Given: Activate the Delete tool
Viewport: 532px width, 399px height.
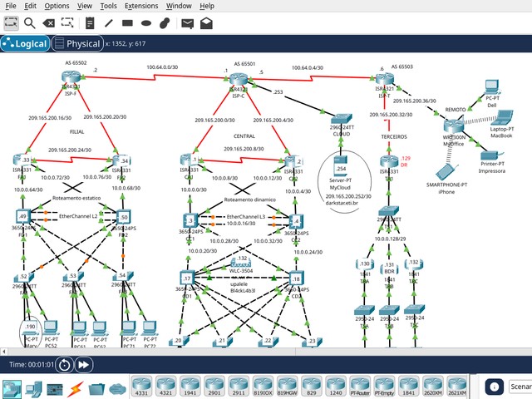Looking at the screenshot, I should tap(49, 23).
